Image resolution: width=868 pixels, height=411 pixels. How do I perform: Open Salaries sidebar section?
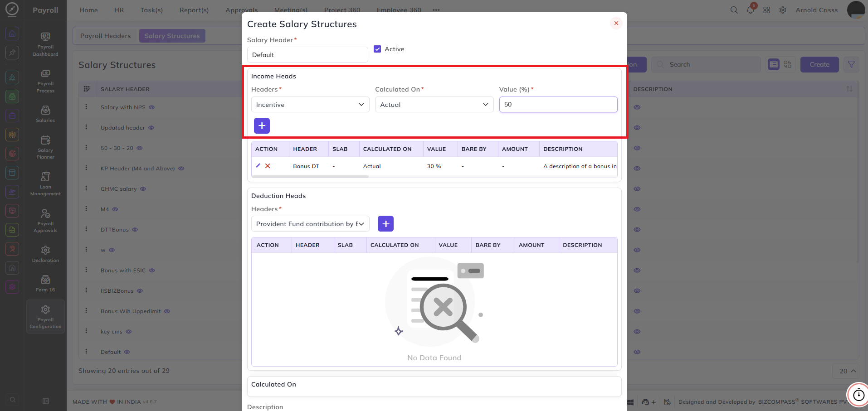pyautogui.click(x=45, y=114)
